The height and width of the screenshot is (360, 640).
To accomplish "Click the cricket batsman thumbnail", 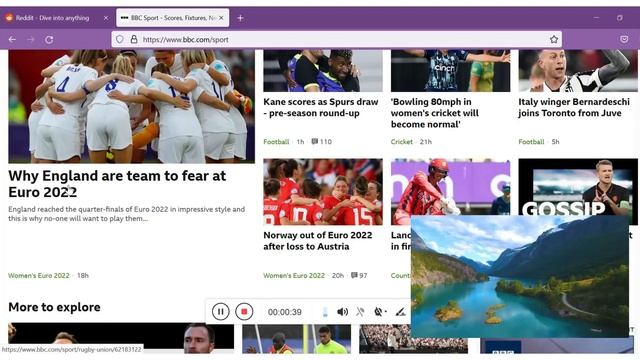I will tap(450, 187).
